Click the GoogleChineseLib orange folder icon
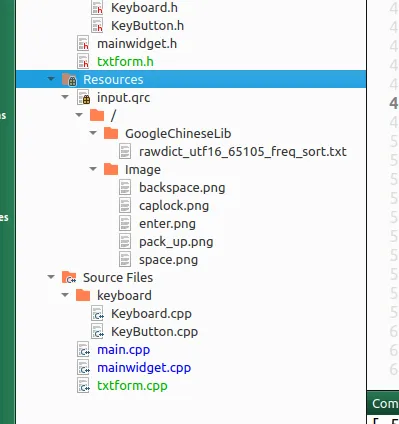This screenshot has width=399, height=424. click(x=111, y=133)
